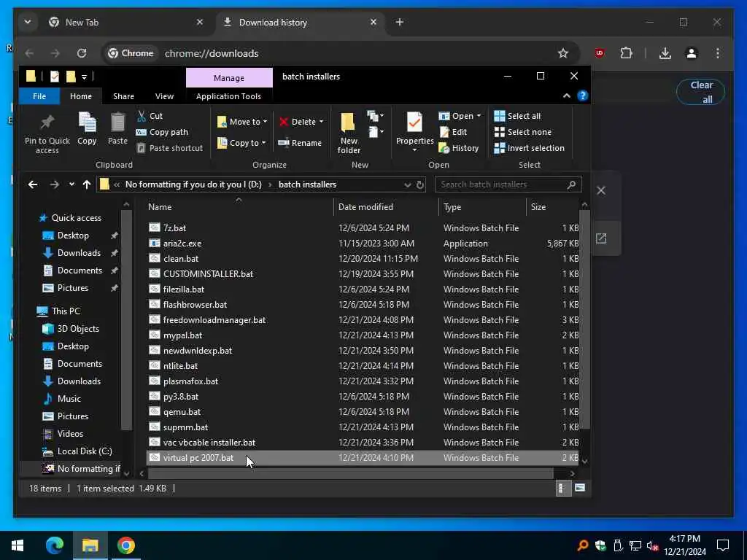Collapse the Explorer ribbon
Image resolution: width=747 pixels, height=560 pixels.
pos(566,96)
